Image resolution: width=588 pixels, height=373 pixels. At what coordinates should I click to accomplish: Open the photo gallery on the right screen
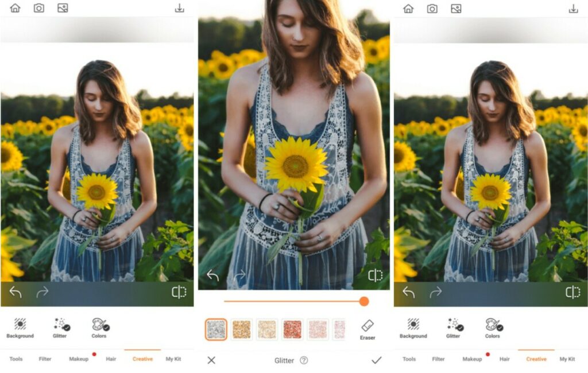click(456, 8)
